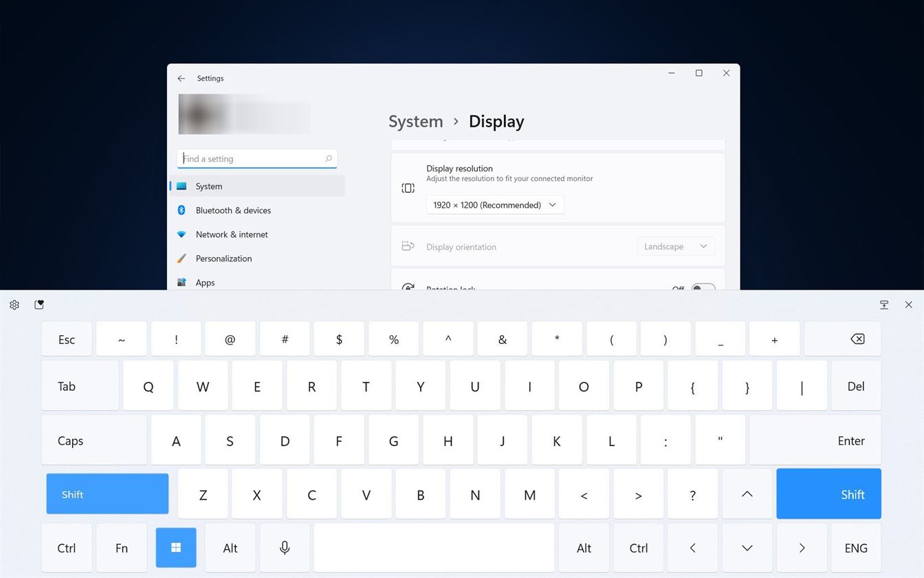Image resolution: width=924 pixels, height=578 pixels.
Task: Open the emoji and clipboard panel icon
Action: tap(39, 305)
